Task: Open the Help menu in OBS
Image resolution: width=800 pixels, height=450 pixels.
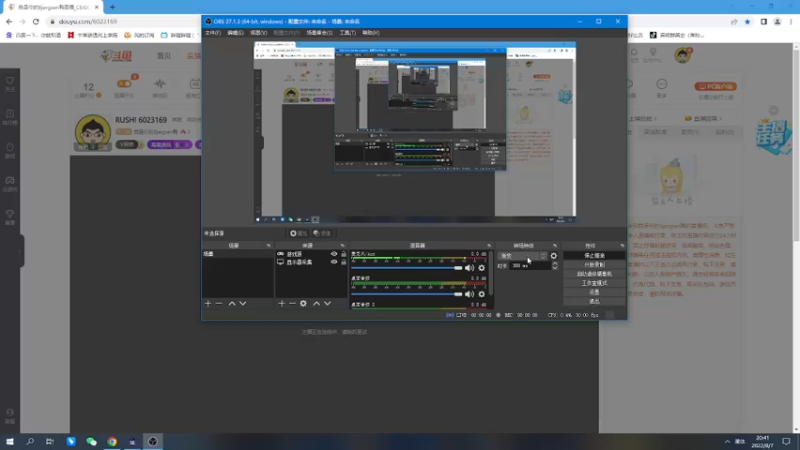Action: [371, 33]
